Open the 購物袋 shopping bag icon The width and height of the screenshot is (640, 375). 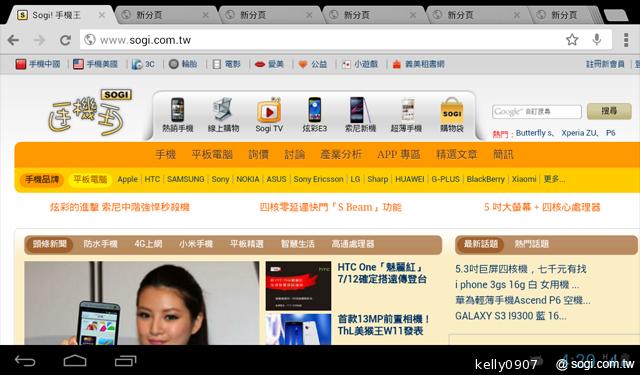tap(452, 115)
